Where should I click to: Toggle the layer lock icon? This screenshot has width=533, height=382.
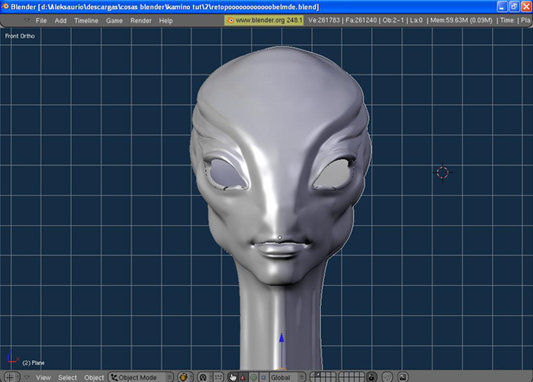point(372,377)
